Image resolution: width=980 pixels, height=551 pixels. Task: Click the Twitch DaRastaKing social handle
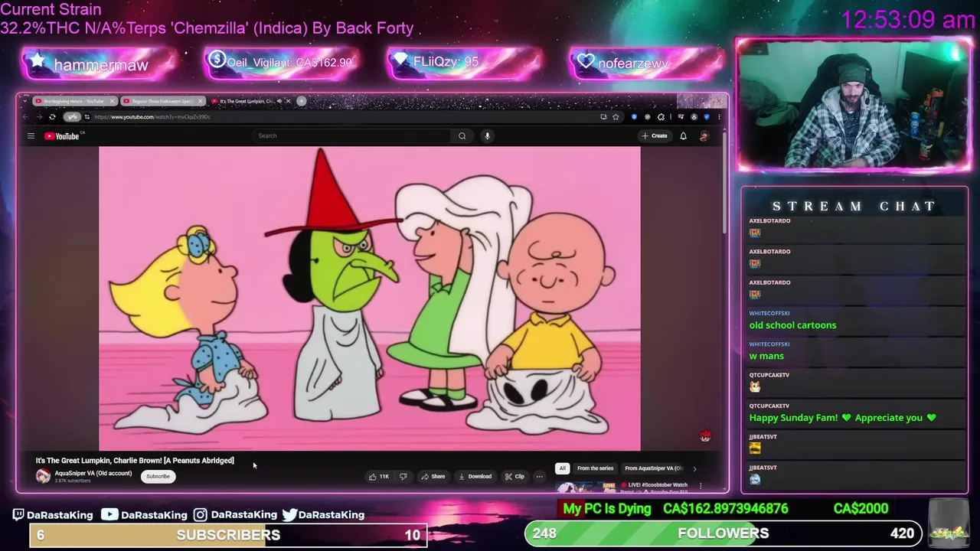coord(53,515)
